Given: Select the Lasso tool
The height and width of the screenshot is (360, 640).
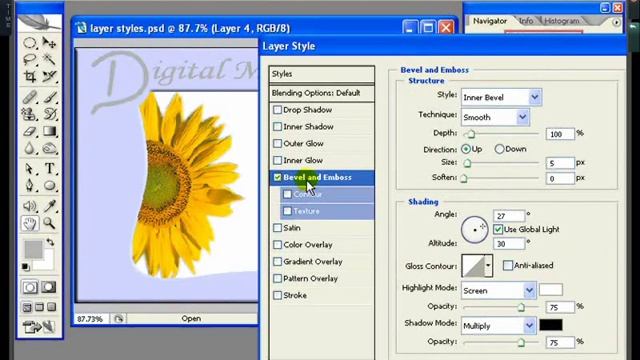Looking at the screenshot, I should pyautogui.click(x=29, y=60).
